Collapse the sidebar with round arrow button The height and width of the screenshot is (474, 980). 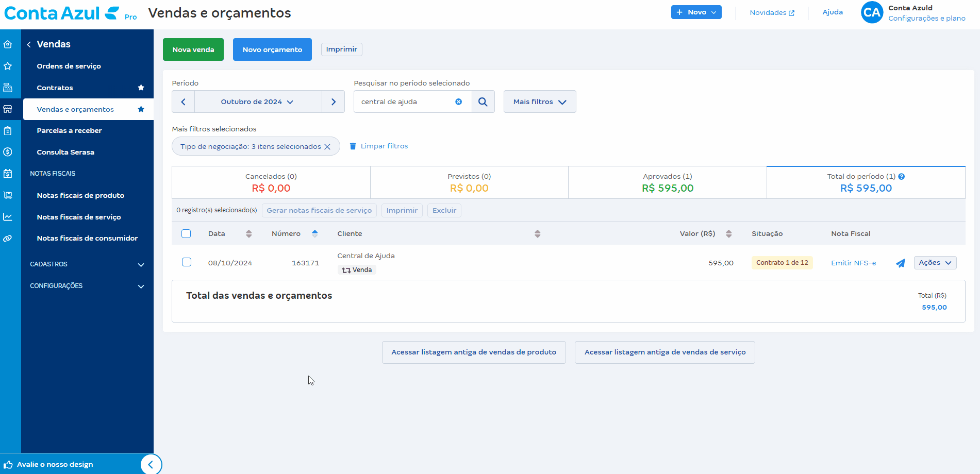pyautogui.click(x=151, y=464)
